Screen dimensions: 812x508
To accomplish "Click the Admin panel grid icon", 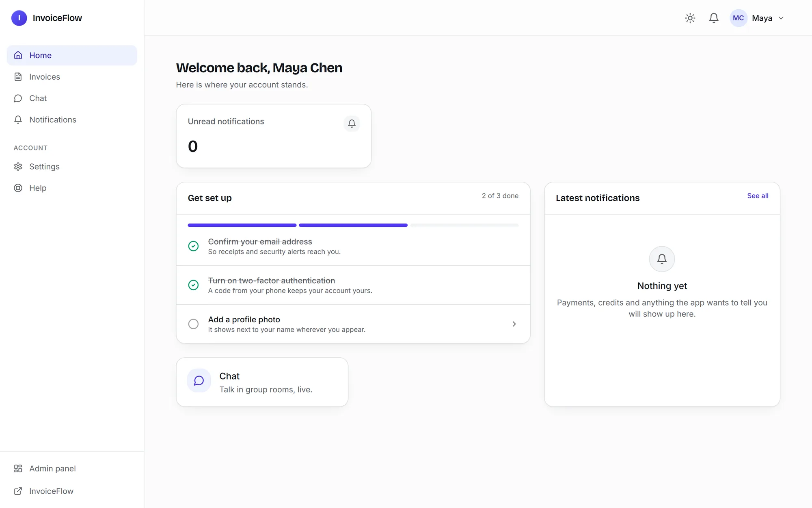I will click(18, 469).
